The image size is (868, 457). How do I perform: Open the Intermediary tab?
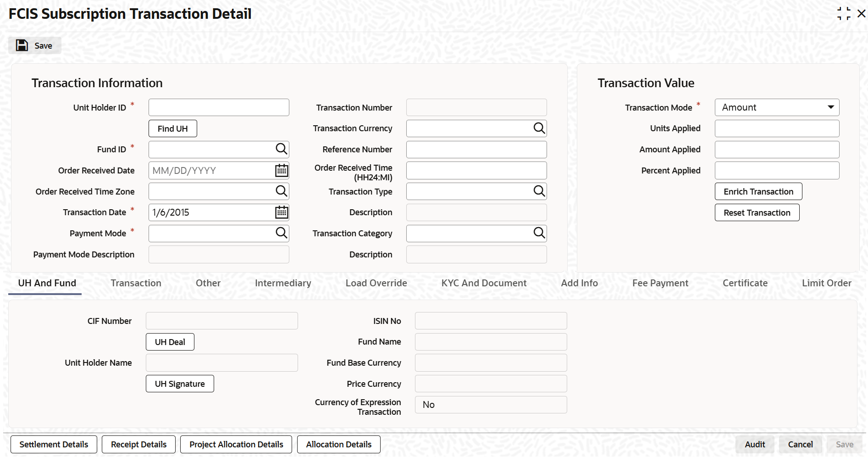(283, 283)
